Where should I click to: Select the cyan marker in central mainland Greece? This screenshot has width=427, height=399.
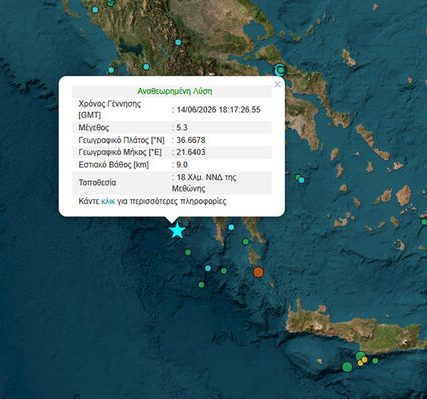pos(178,42)
